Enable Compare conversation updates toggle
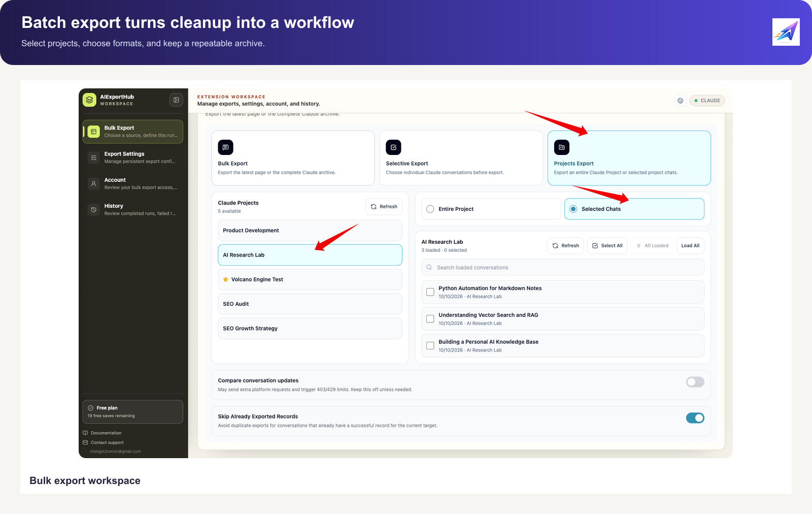 695,382
